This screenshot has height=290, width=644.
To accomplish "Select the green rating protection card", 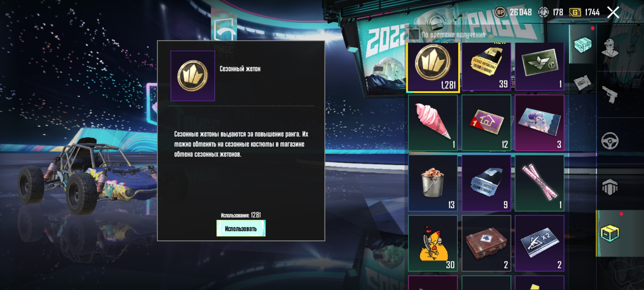I will coord(540,67).
